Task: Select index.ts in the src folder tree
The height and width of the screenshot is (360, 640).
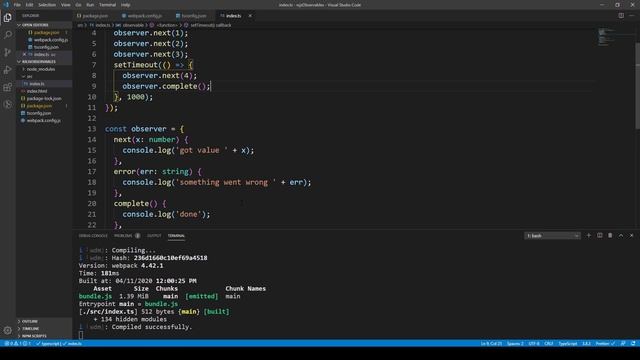Action: pos(44,84)
